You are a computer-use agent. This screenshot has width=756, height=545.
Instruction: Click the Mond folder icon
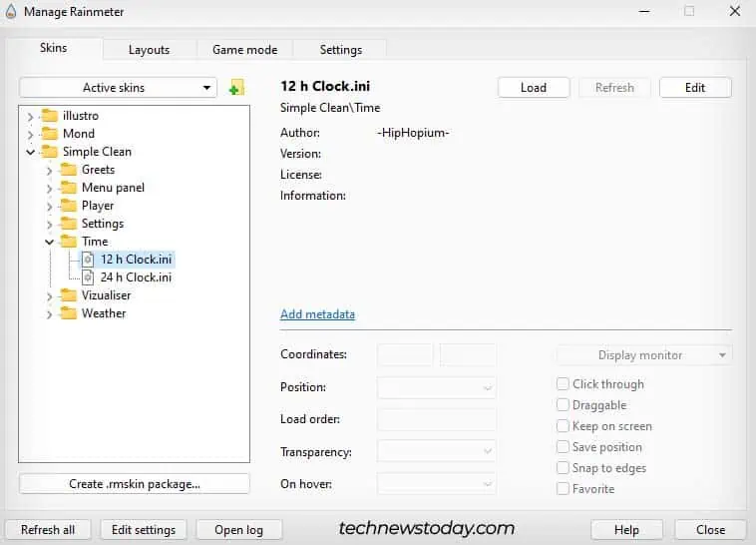50,134
